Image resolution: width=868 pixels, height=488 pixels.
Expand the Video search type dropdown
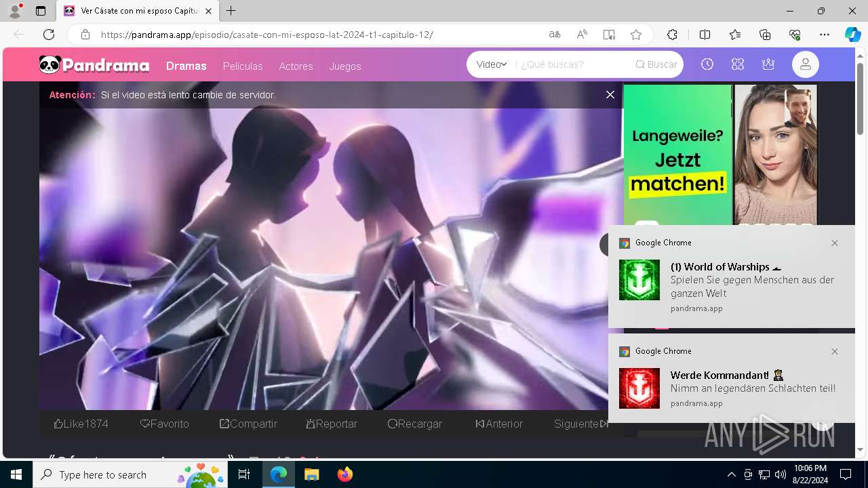pyautogui.click(x=492, y=64)
